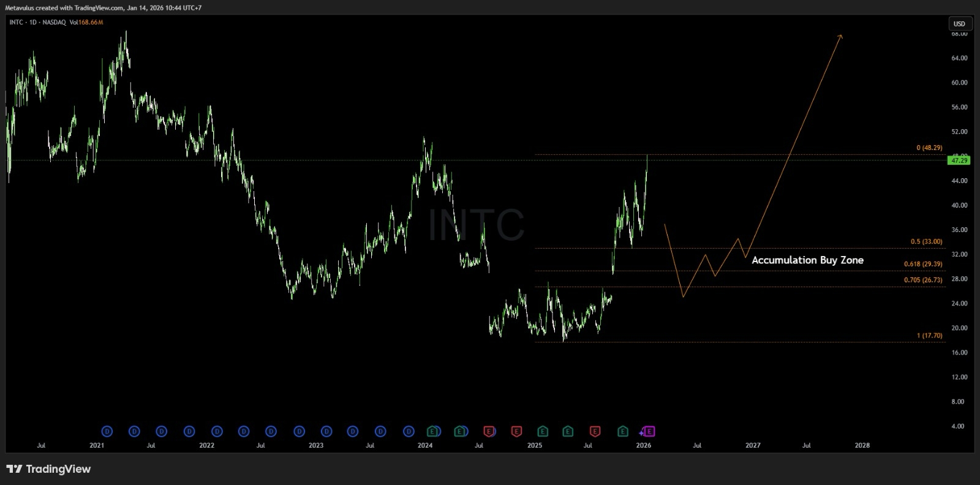This screenshot has width=980, height=485.
Task: Click the 2027 label on the time axis
Action: tap(753, 445)
